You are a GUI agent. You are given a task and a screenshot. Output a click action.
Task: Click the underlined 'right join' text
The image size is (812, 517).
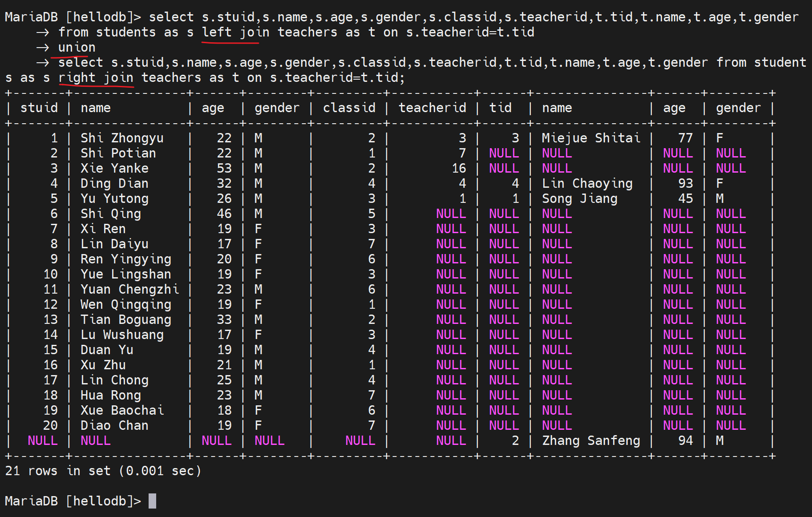[96, 78]
